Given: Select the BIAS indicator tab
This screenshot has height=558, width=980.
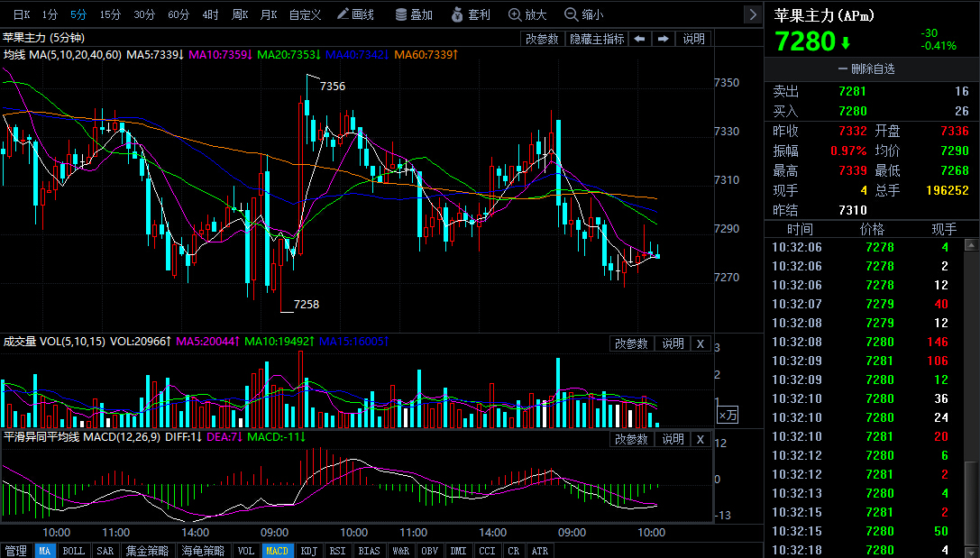Looking at the screenshot, I should tap(369, 551).
